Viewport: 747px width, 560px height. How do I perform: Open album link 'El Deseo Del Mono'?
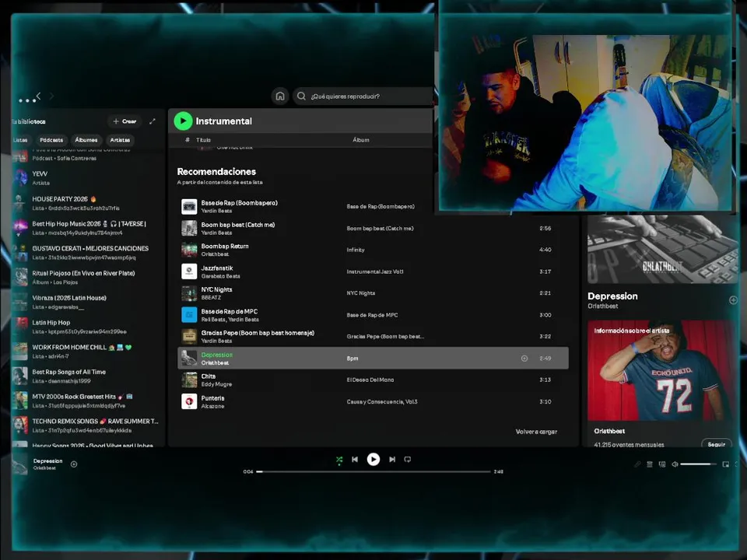(370, 380)
